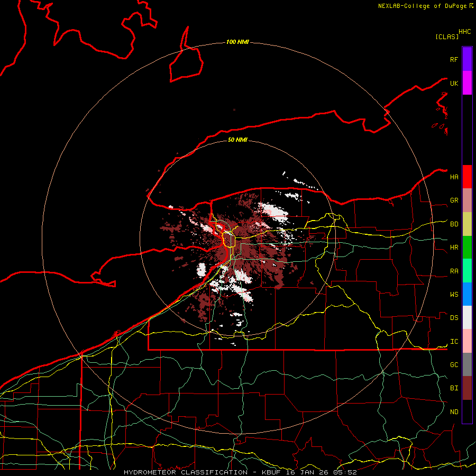
Task: Click the DS legend label
Action: tap(454, 318)
